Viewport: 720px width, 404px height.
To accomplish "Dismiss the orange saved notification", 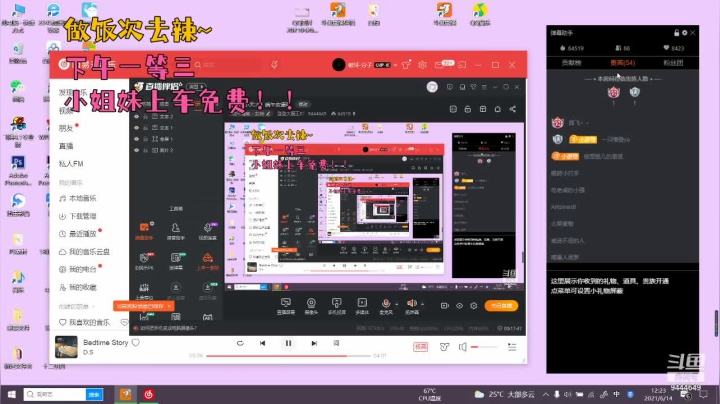I will 169,306.
